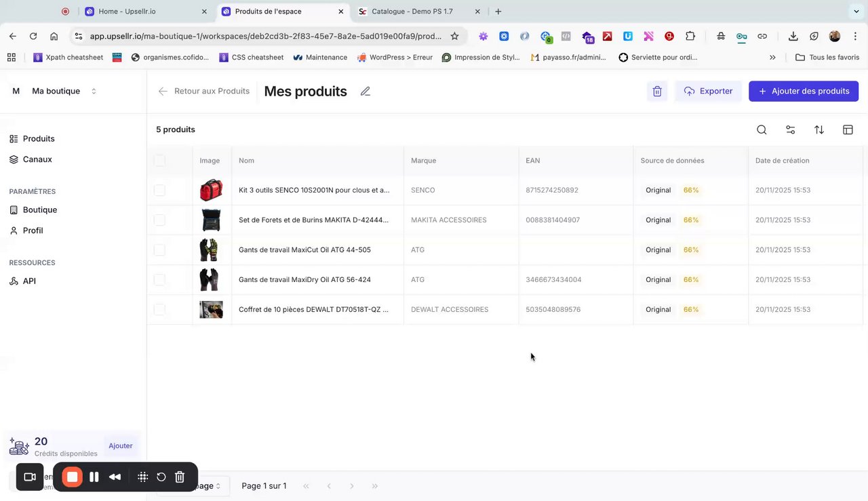Open the Chrome three-dot menu

tap(855, 36)
